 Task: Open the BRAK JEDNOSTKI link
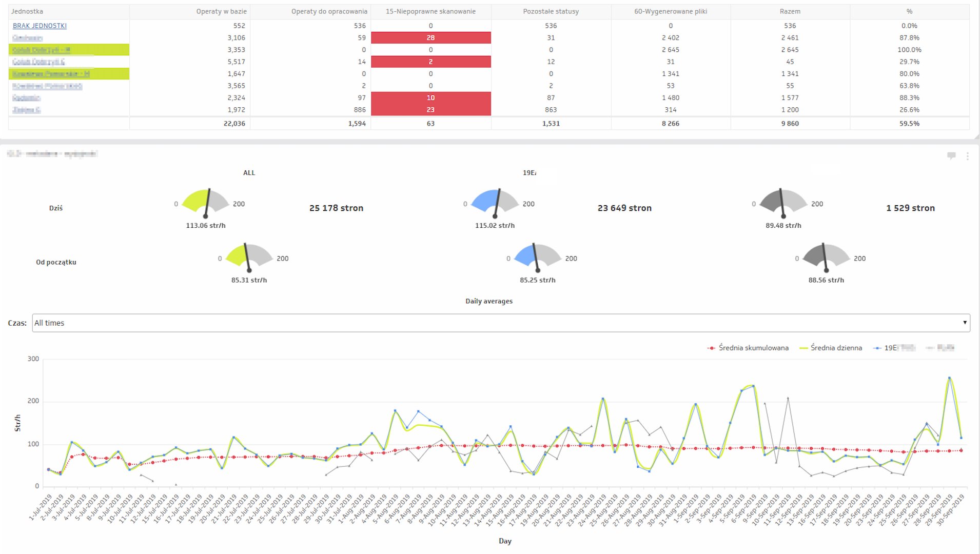tap(40, 26)
